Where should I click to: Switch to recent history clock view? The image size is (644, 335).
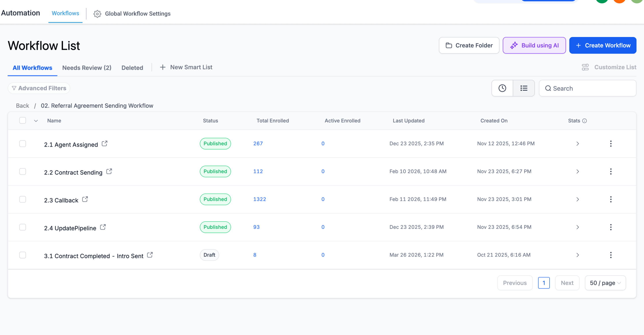tap(502, 88)
